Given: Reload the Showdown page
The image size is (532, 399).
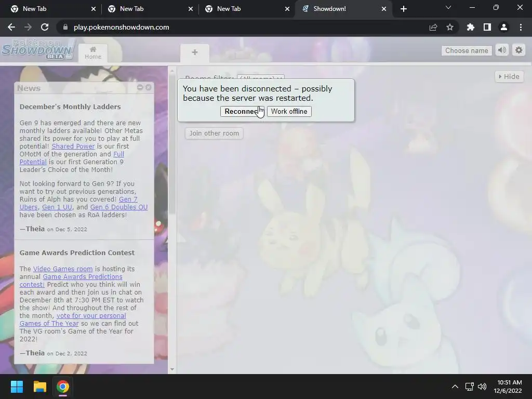Looking at the screenshot, I should pyautogui.click(x=45, y=27).
